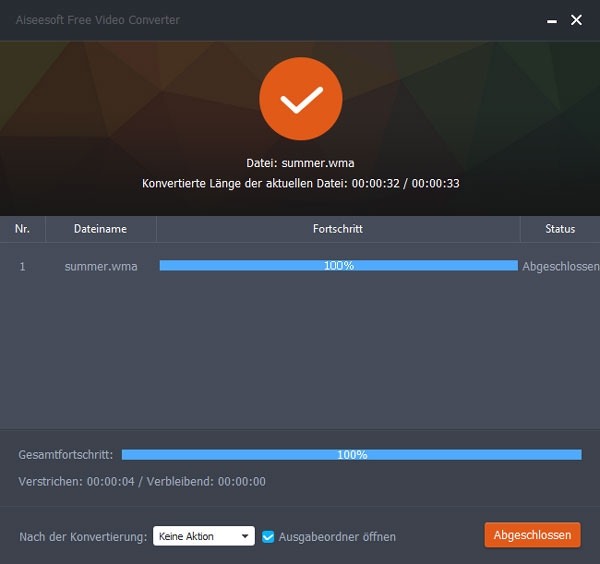Screen dimensions: 600x564
Task: Click the arrow on the post-conversion action combo box
Action: (x=246, y=537)
